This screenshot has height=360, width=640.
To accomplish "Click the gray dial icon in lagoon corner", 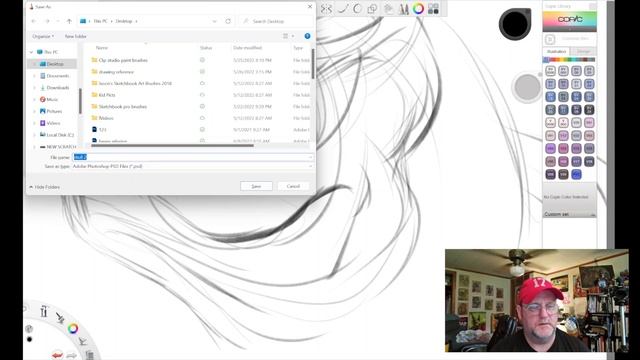I will (x=29, y=329).
